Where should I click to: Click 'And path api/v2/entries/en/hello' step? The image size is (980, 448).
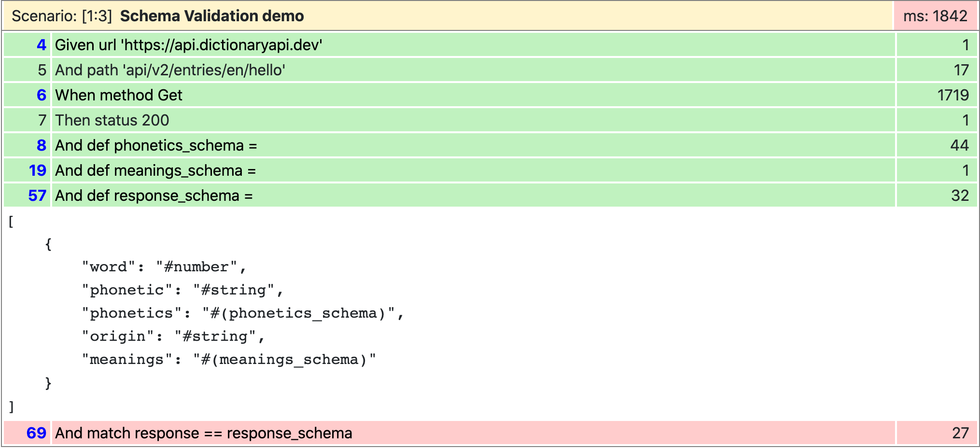(170, 70)
